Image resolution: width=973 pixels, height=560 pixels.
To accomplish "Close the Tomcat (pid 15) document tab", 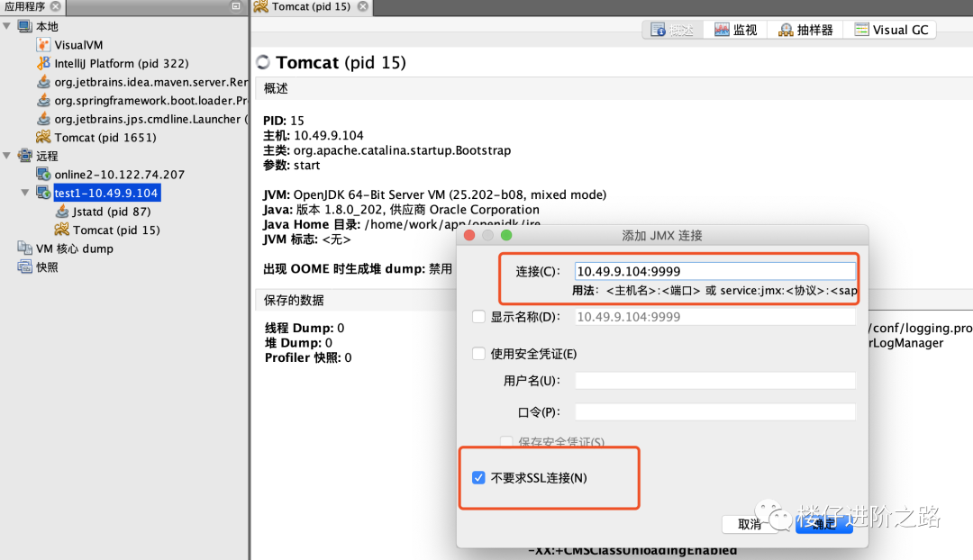I will coord(363,6).
